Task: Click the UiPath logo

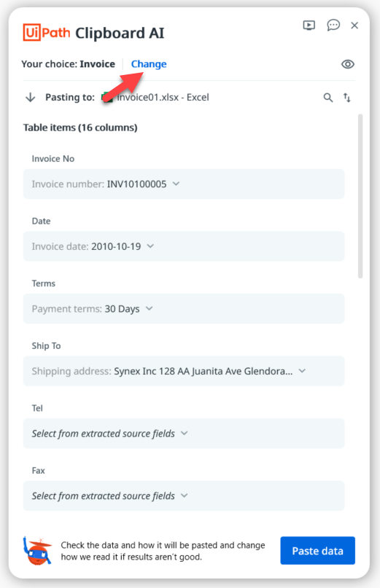Action: (47, 33)
